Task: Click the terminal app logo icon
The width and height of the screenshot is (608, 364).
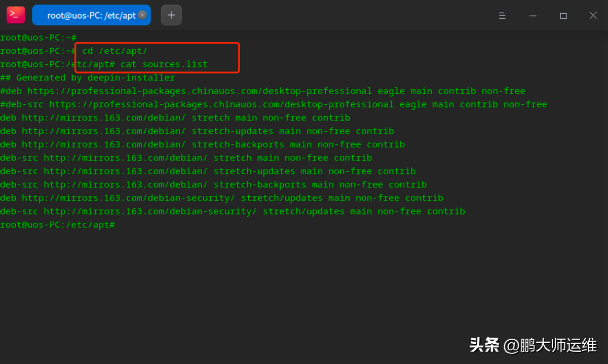Action: point(16,15)
